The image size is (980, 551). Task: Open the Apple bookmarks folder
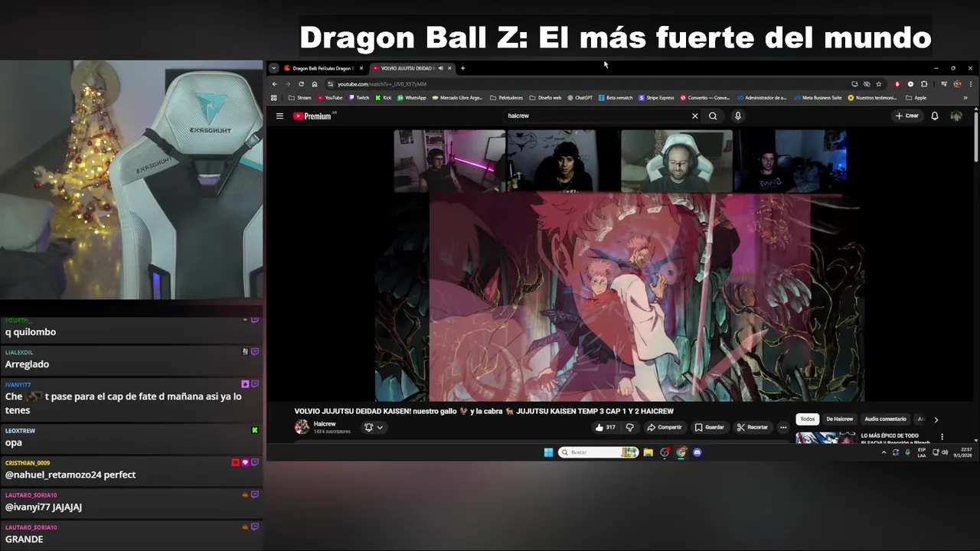tap(916, 98)
